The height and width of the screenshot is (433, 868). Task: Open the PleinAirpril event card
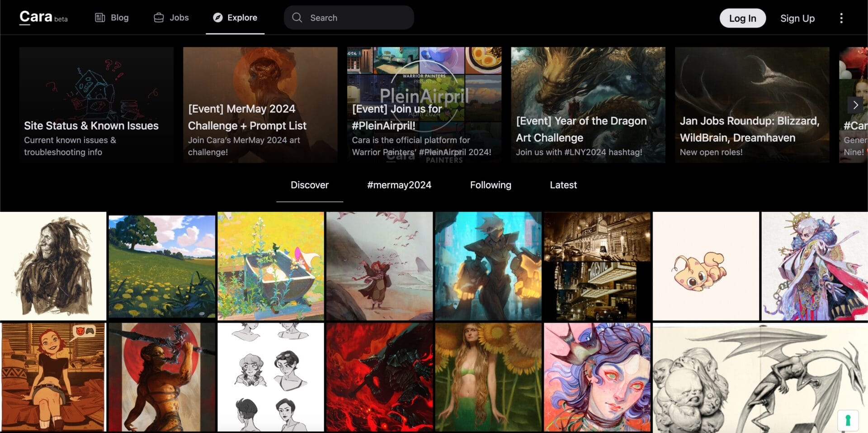click(x=424, y=105)
